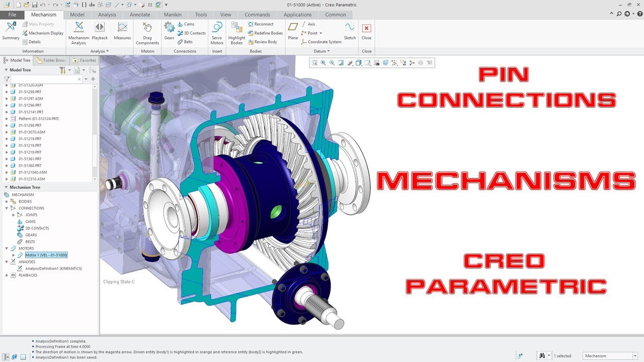Expand the BODIES node

(x=7, y=202)
